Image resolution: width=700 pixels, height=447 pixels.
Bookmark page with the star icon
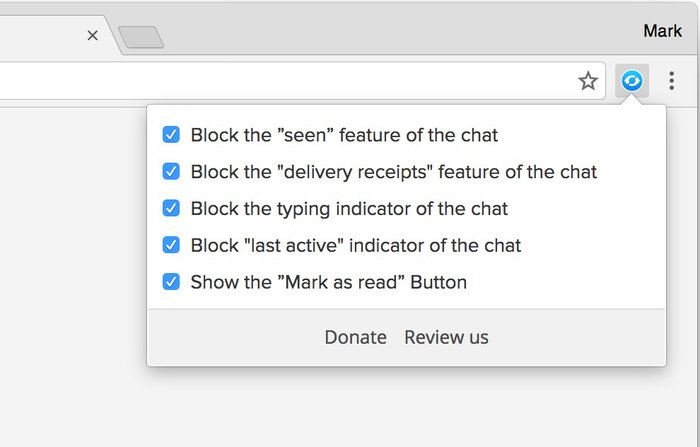588,81
